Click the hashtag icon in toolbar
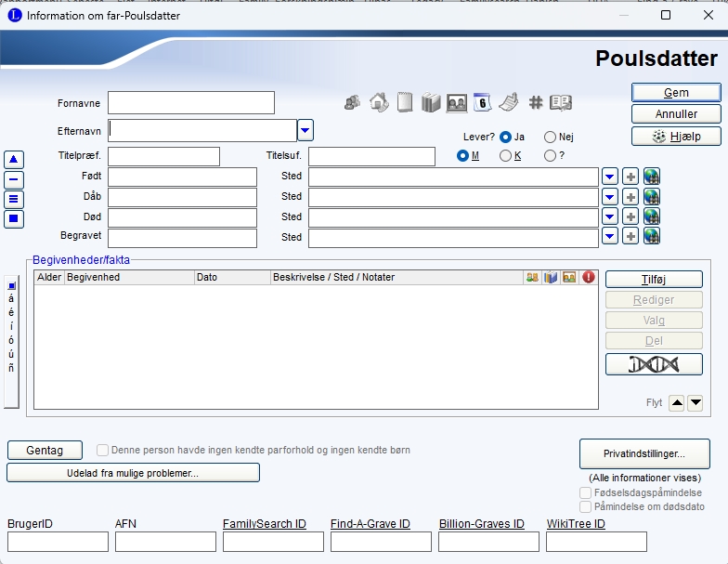Screen dimensions: 728x564 click(x=535, y=103)
